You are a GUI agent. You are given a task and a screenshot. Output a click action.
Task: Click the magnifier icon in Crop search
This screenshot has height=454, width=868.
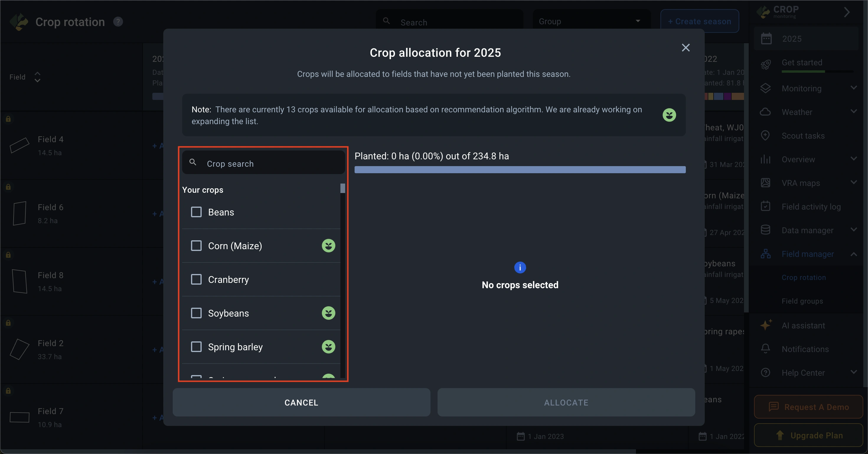(193, 162)
